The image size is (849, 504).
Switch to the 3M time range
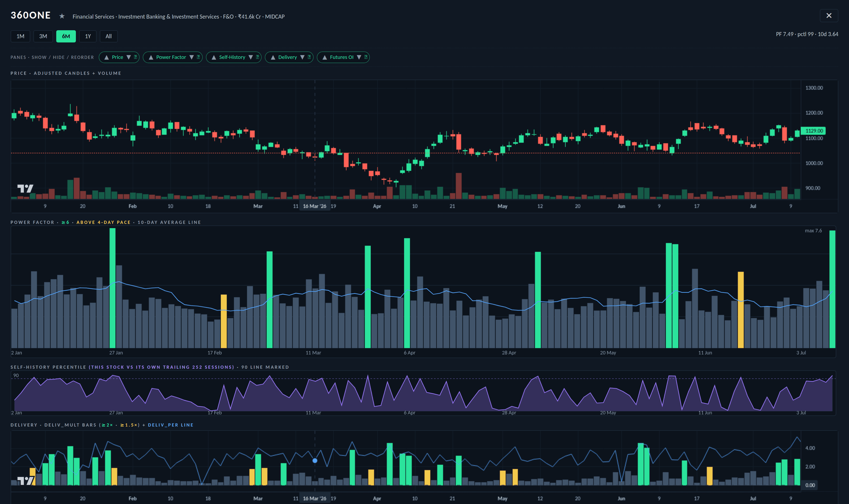pos(43,36)
